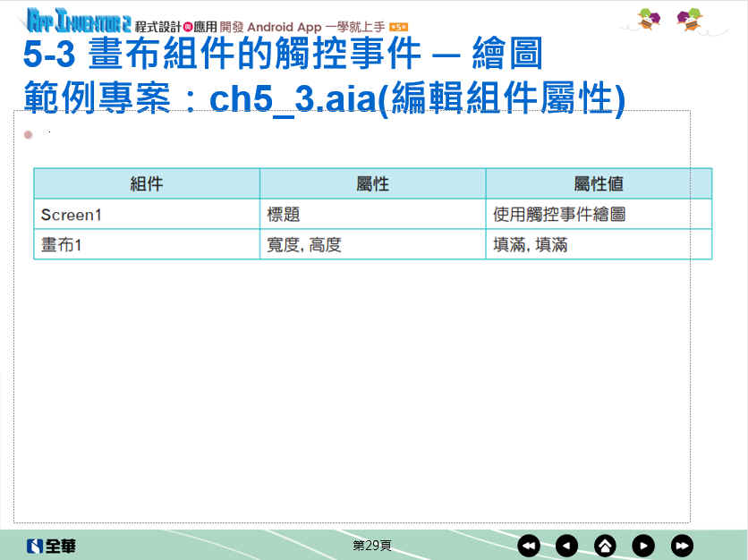Jump to last slide with fast-forward button
The height and width of the screenshot is (560, 748).
682,546
